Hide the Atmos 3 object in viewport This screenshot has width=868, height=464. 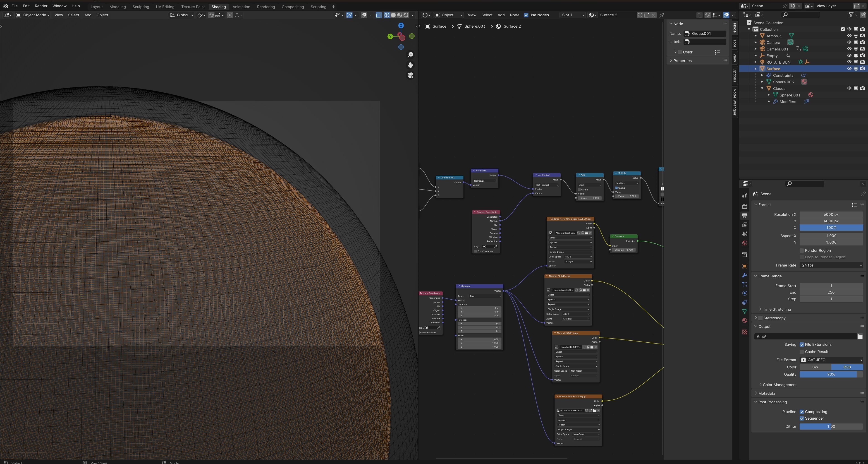tap(849, 36)
